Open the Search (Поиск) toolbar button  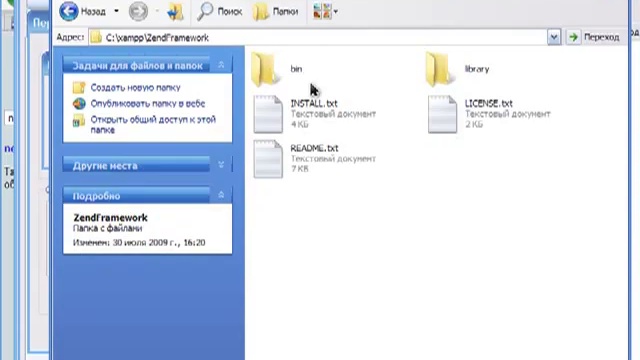(x=220, y=11)
